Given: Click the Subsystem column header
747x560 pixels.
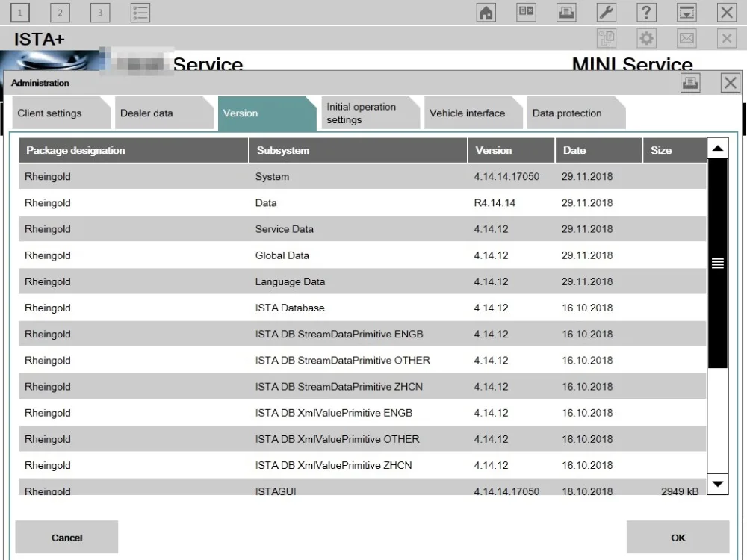Looking at the screenshot, I should click(x=358, y=151).
